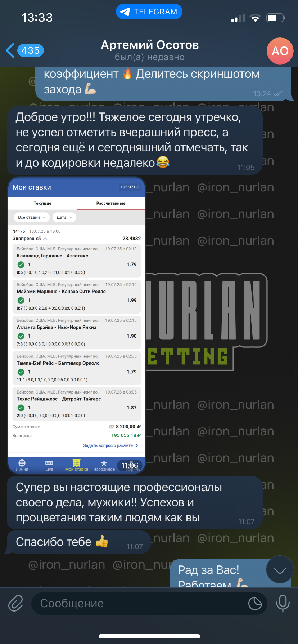298x644 pixels.
Task: Tap the 1.99 odds on Майами Марлинс
Action: 132,300
